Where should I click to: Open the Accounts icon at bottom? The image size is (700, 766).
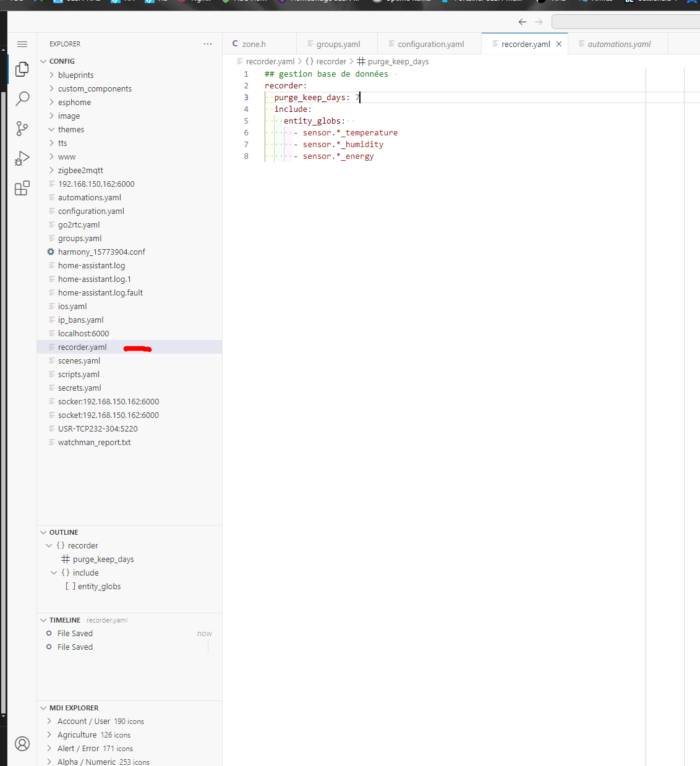pyautogui.click(x=22, y=744)
